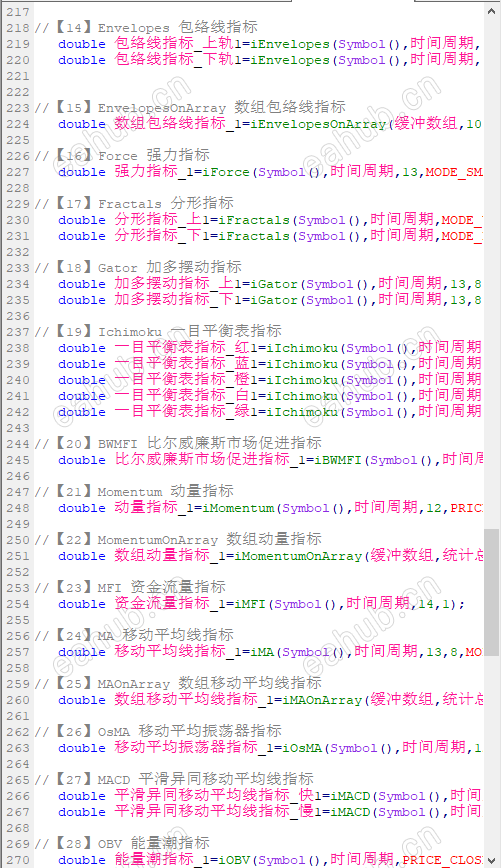Click comment '【23】MFI 资金流量指标'

(130, 587)
